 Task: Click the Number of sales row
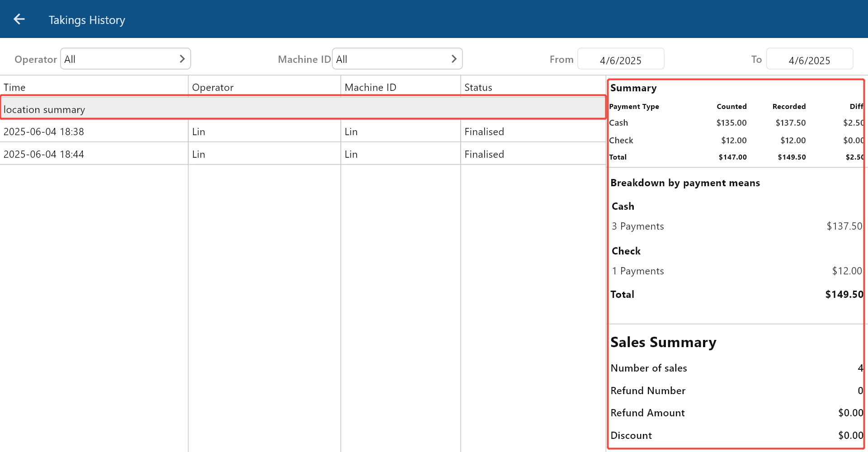[736, 368]
